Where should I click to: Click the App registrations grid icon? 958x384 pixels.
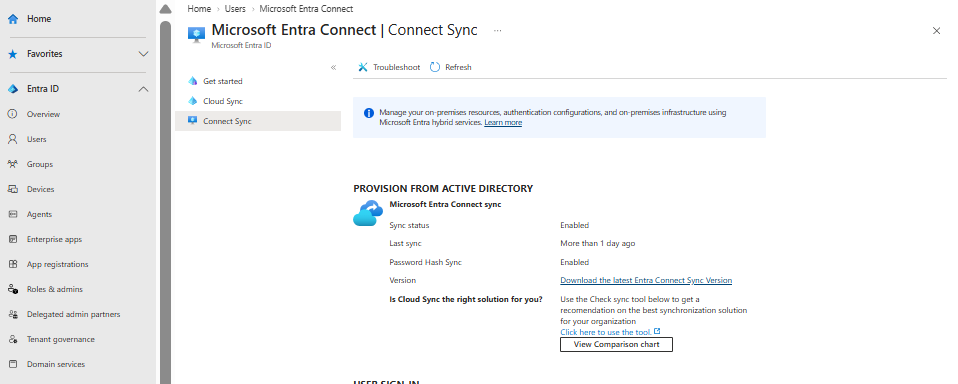[13, 264]
